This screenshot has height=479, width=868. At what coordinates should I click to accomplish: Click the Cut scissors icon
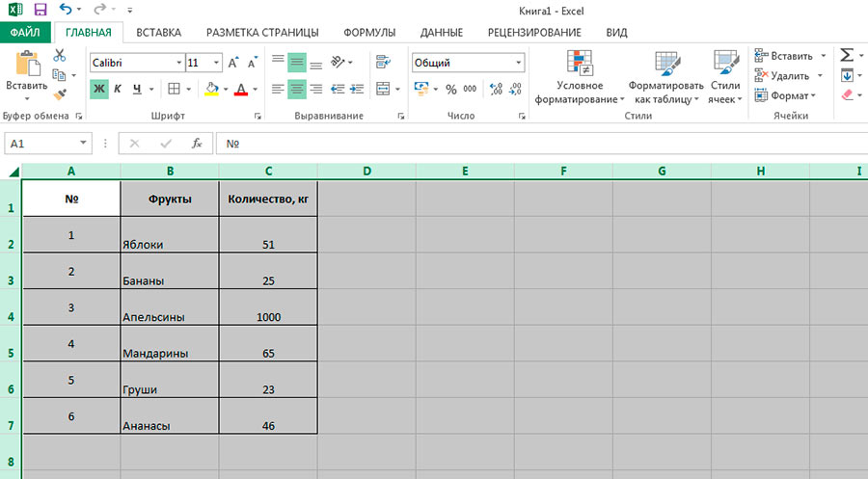click(60, 56)
